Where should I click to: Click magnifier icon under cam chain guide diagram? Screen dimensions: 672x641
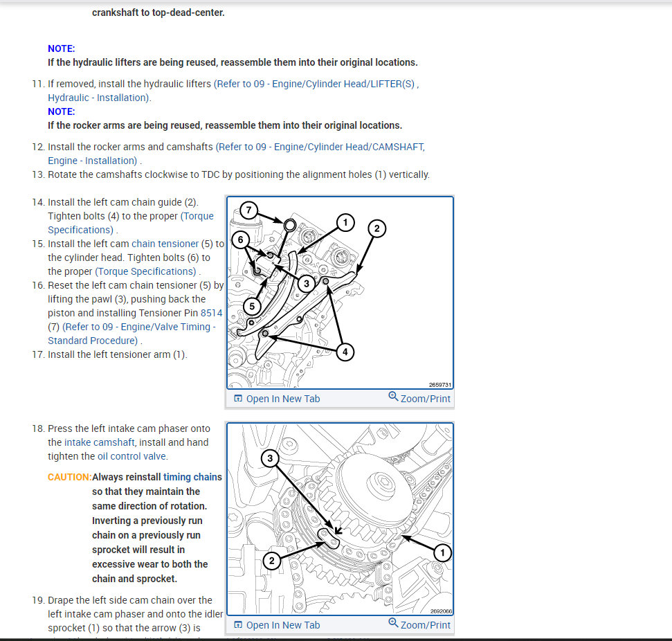click(x=393, y=396)
